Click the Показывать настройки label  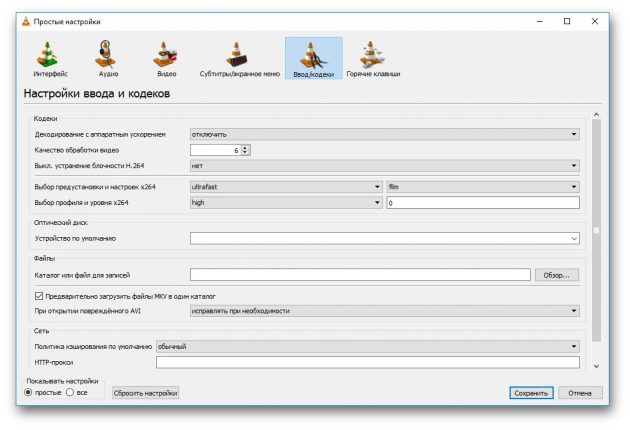(62, 381)
